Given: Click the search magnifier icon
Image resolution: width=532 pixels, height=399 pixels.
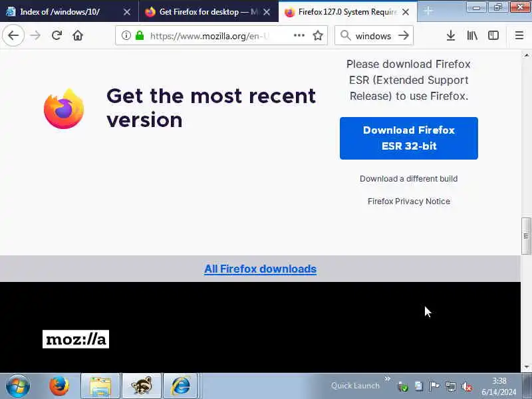Looking at the screenshot, I should pos(345,35).
